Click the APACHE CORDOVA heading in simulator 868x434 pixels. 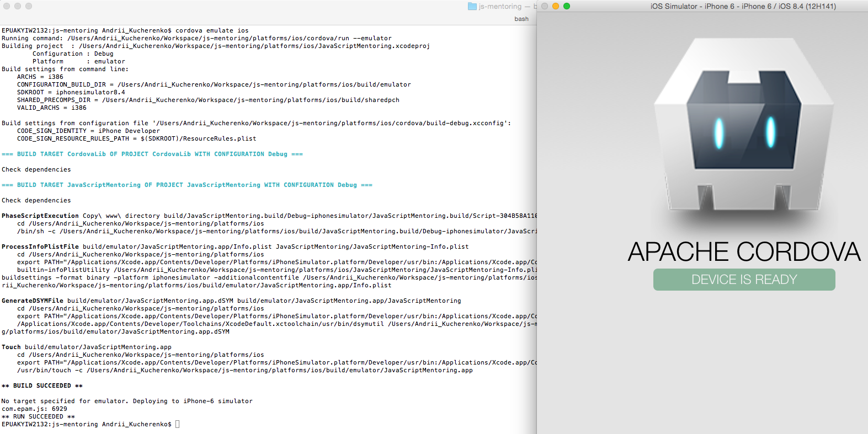[x=744, y=251]
